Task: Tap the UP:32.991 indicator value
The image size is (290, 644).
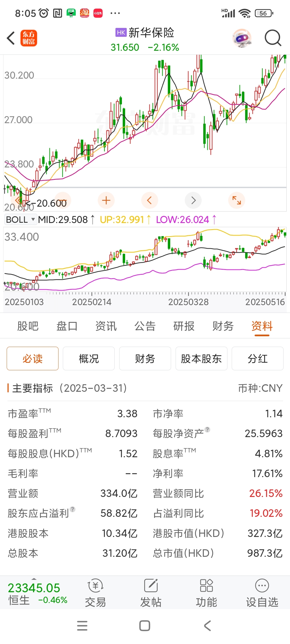Action: click(125, 219)
